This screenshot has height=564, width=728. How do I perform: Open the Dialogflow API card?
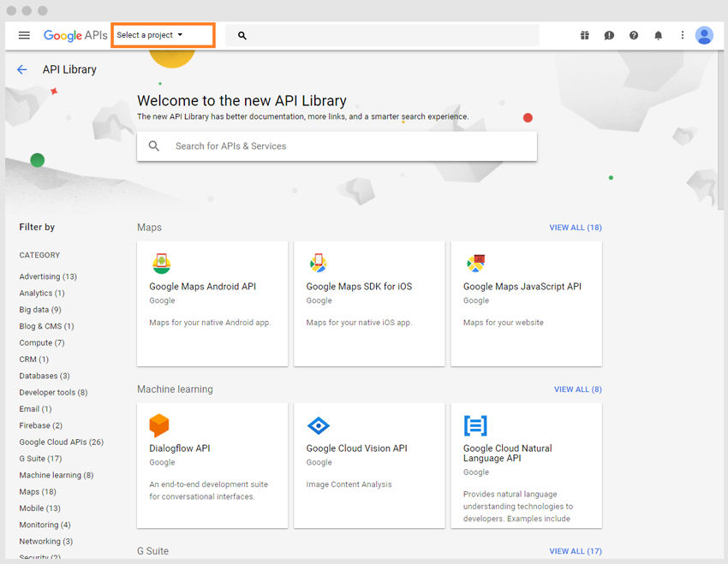tap(212, 466)
